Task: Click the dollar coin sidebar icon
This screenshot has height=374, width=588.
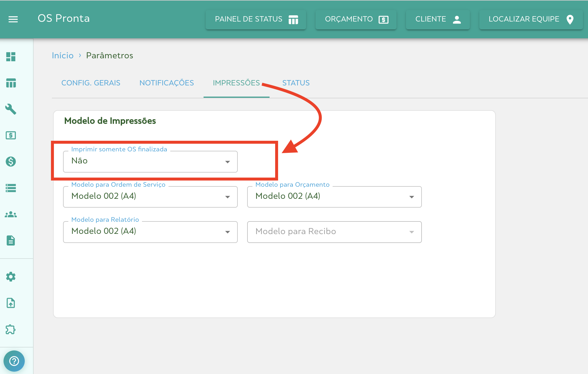Action: 11,161
